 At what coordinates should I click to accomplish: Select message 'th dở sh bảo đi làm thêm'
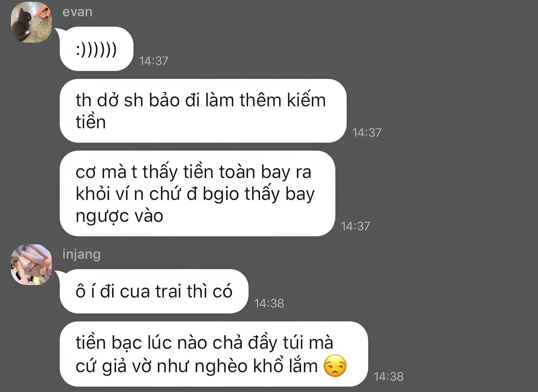point(203,111)
